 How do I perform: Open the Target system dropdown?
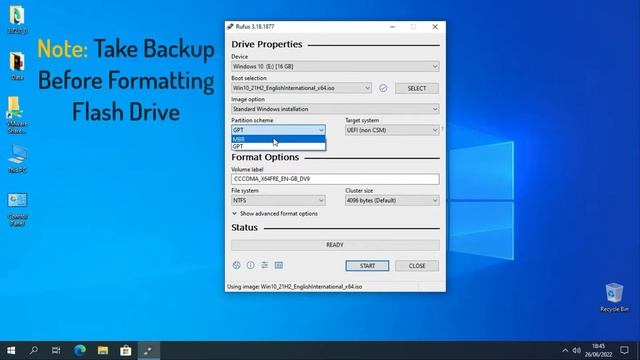(392, 130)
